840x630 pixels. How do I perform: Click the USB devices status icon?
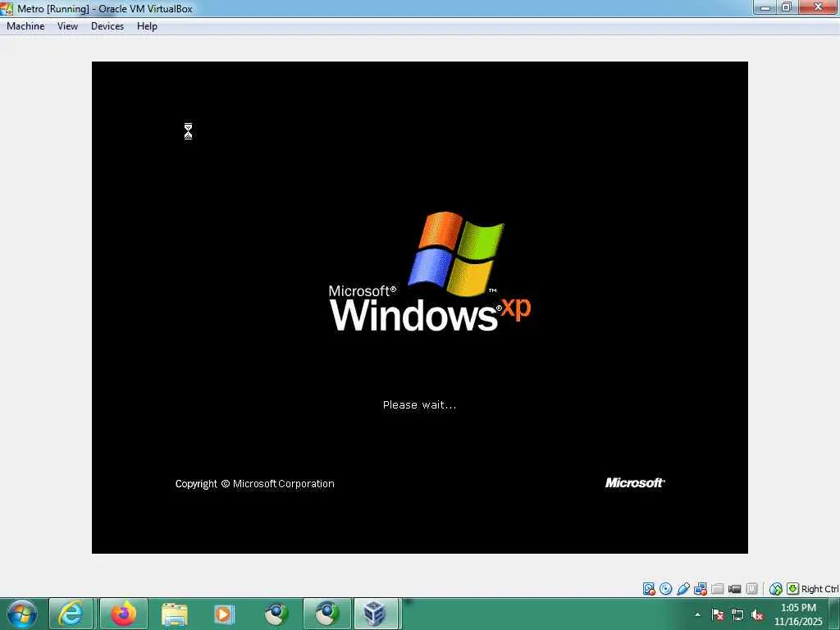click(x=683, y=589)
